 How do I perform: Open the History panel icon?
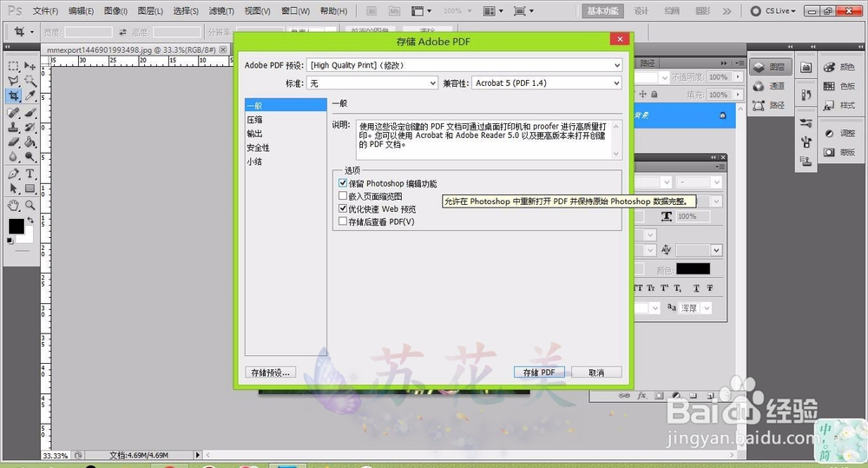coord(806,95)
